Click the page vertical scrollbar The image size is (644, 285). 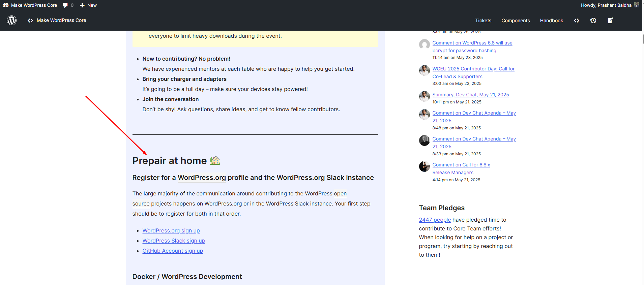643,39
